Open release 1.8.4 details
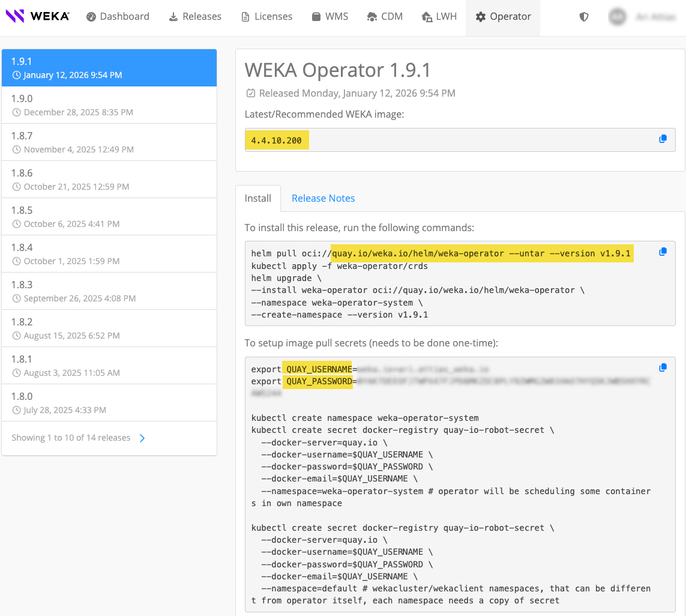The image size is (686, 616). [x=109, y=254]
